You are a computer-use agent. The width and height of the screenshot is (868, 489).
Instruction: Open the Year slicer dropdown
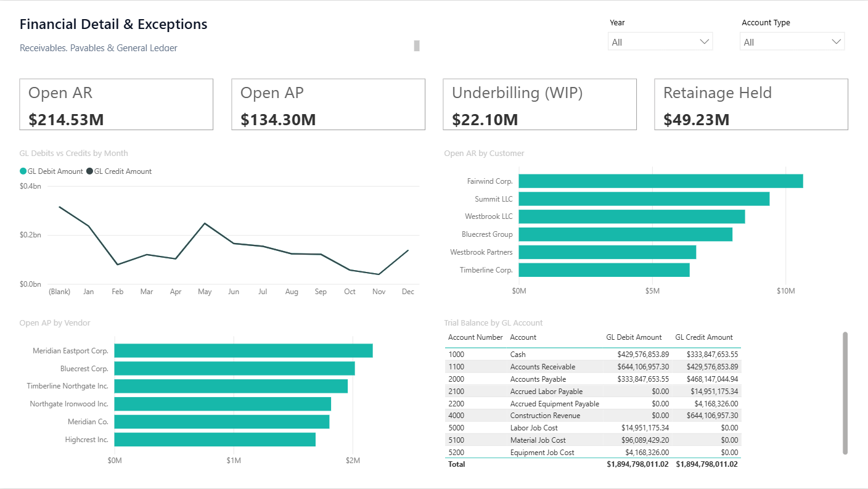tap(660, 42)
